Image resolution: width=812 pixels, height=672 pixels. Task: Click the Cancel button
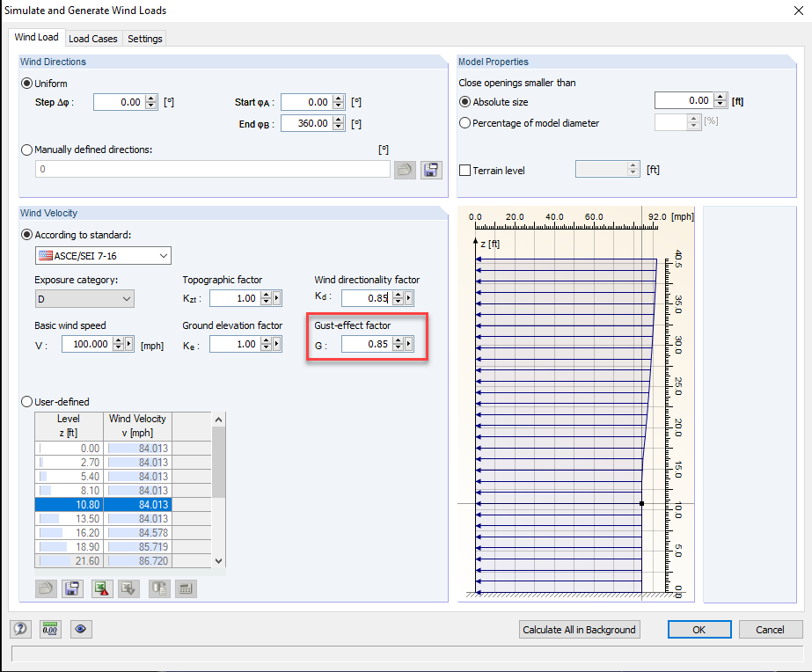click(770, 630)
